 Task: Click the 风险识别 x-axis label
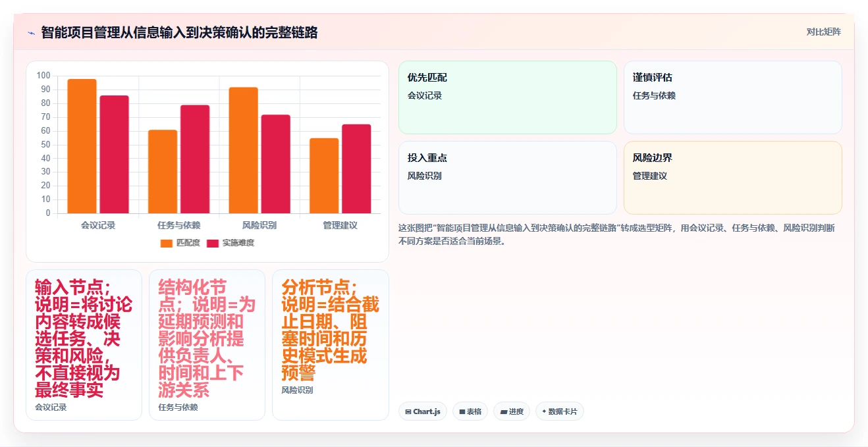pos(259,225)
